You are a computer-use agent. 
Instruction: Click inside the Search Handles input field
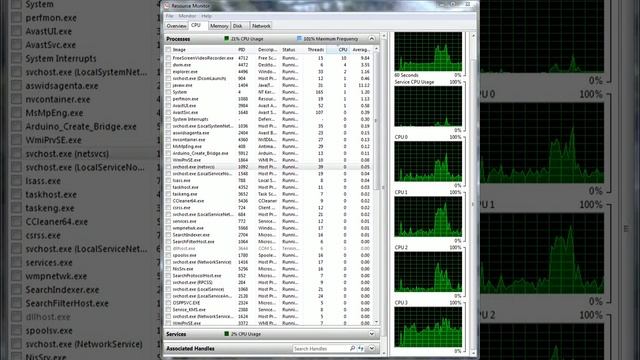[320, 348]
